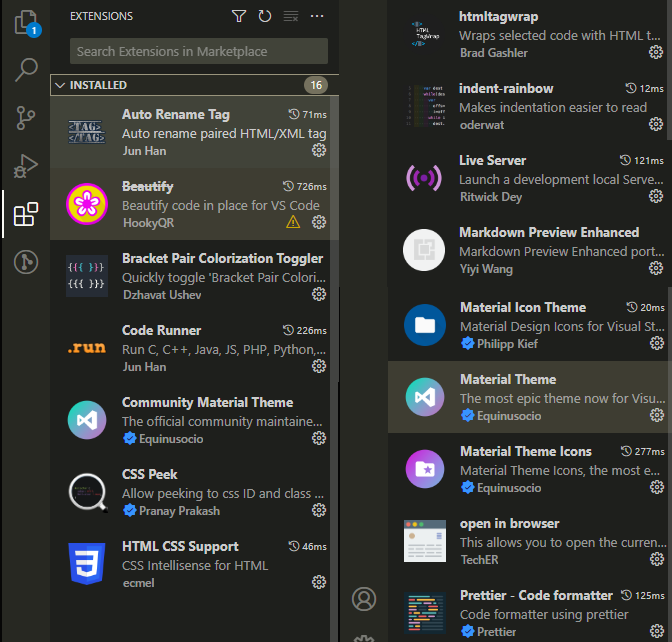Click the Beautify pink flower icon

pyautogui.click(x=87, y=204)
